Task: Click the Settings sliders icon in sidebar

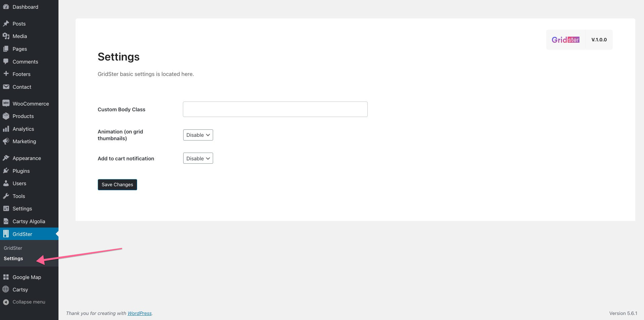Action: click(6, 208)
